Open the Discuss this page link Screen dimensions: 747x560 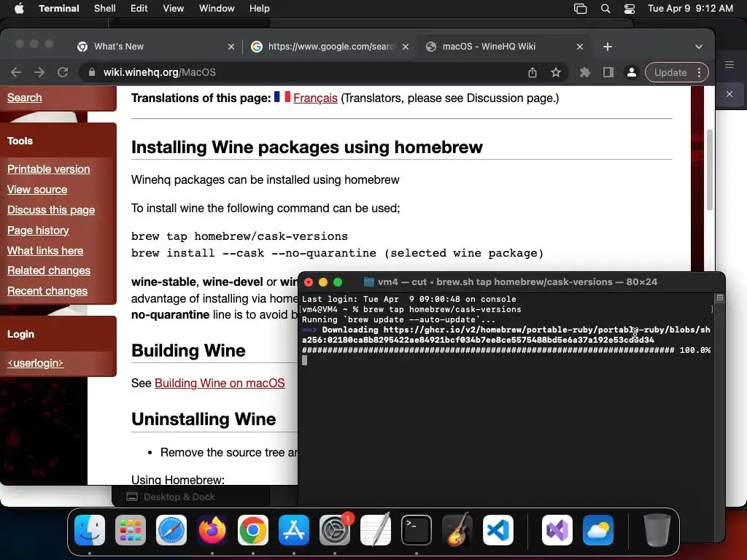51,210
